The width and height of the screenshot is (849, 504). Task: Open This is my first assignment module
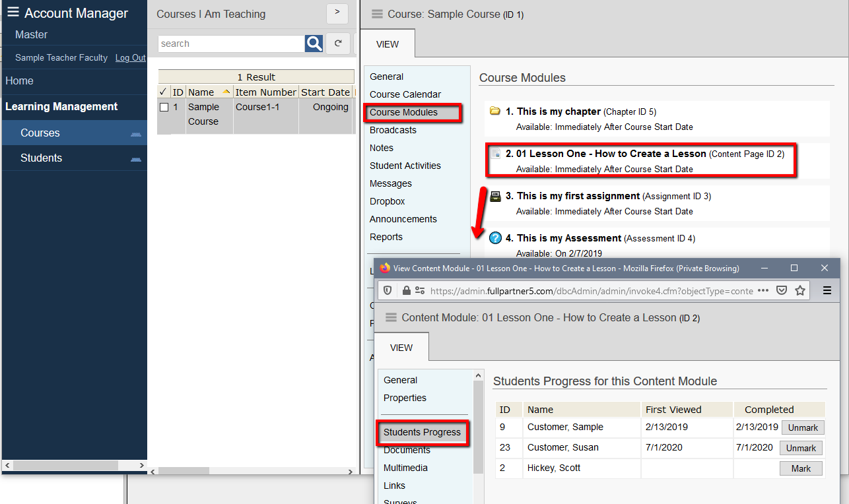(x=578, y=196)
